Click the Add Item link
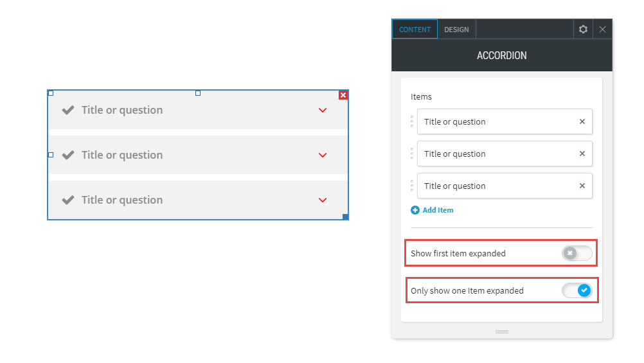The image size is (644, 363). 438,210
